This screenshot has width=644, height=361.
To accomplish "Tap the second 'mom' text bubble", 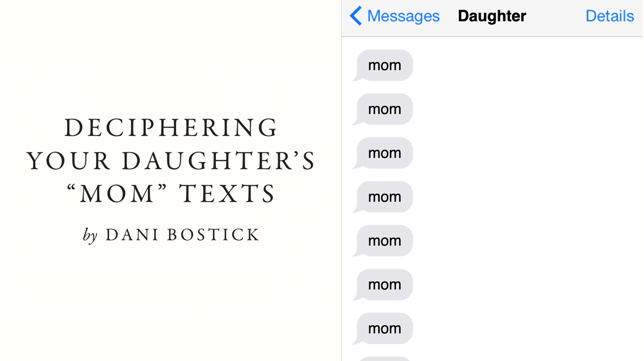I will (383, 109).
